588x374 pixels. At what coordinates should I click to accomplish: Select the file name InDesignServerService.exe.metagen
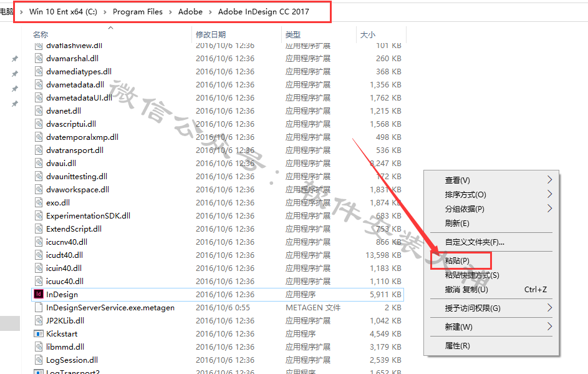tap(110, 308)
